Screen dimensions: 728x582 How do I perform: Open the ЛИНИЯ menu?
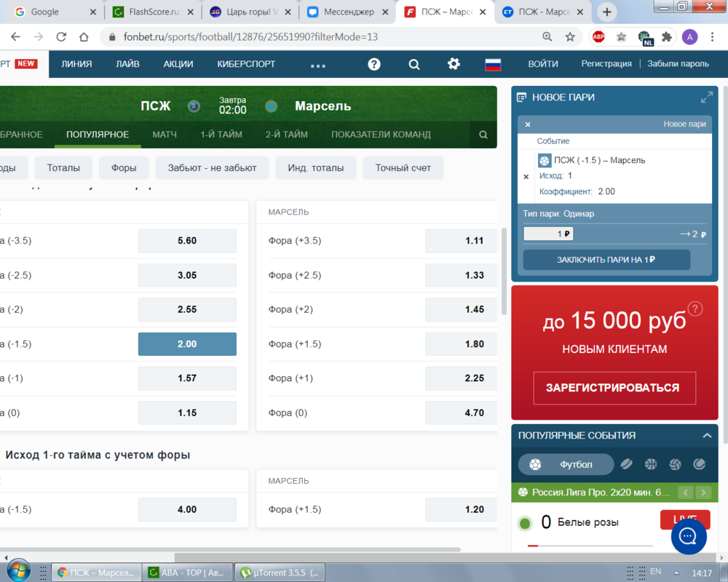(x=76, y=64)
